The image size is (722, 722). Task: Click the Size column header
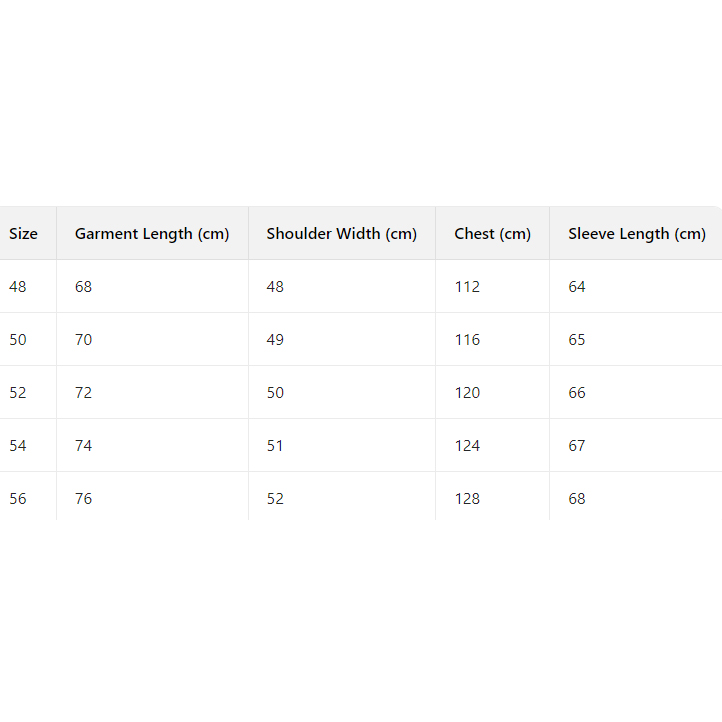click(x=23, y=234)
